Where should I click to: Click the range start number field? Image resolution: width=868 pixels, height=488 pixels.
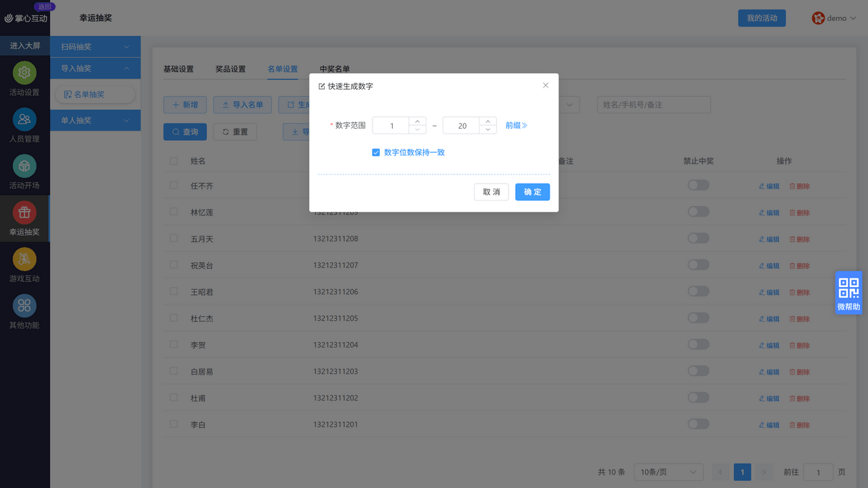click(x=391, y=126)
